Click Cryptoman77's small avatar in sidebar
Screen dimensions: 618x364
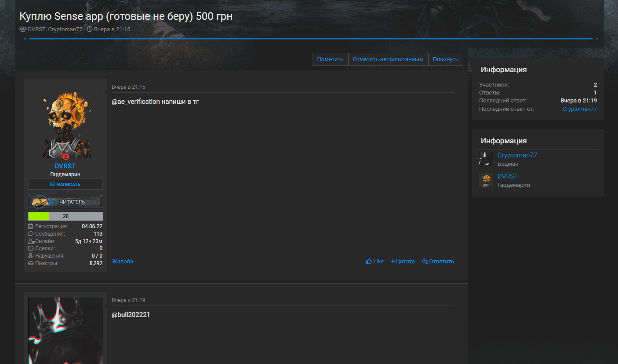pos(486,159)
